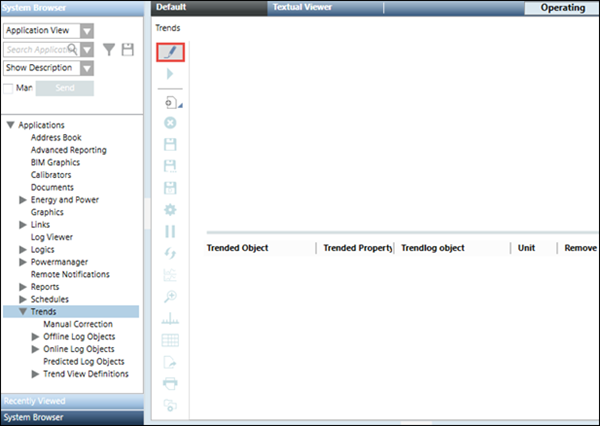
Task: Click the Send button
Action: tap(64, 88)
